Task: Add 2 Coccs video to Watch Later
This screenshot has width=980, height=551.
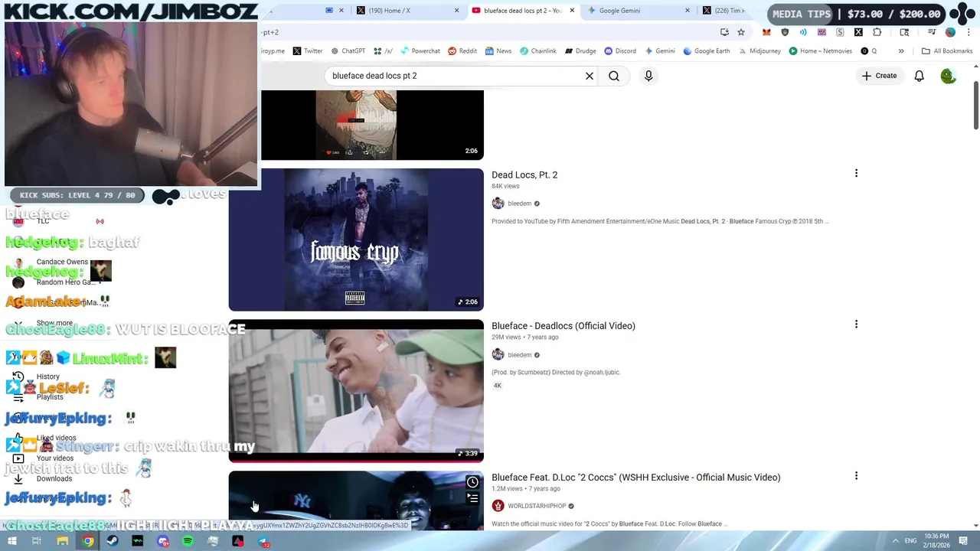Action: pyautogui.click(x=472, y=482)
